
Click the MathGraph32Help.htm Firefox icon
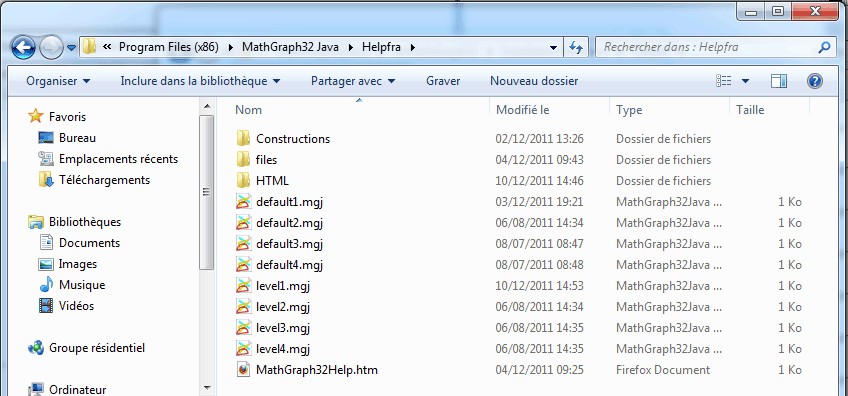click(x=244, y=370)
